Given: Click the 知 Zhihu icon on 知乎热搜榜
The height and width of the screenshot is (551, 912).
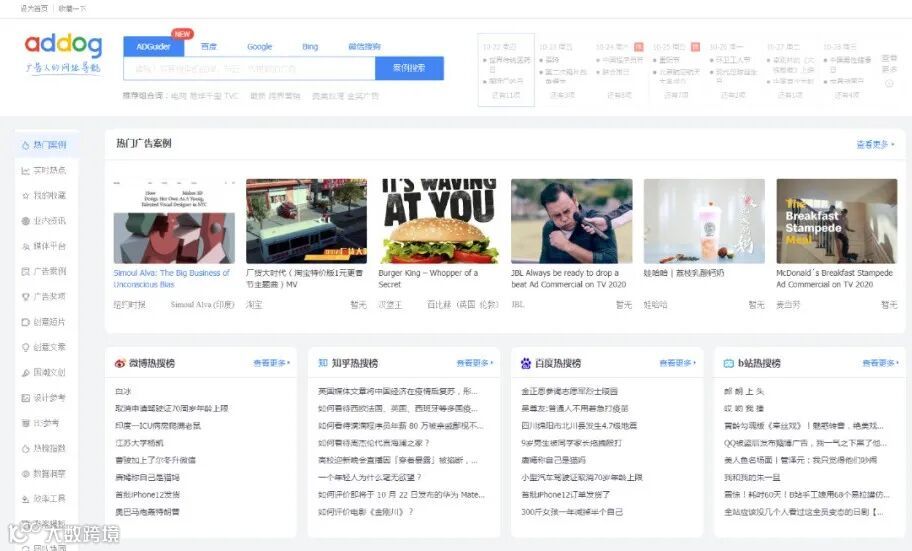Looking at the screenshot, I should 323,363.
